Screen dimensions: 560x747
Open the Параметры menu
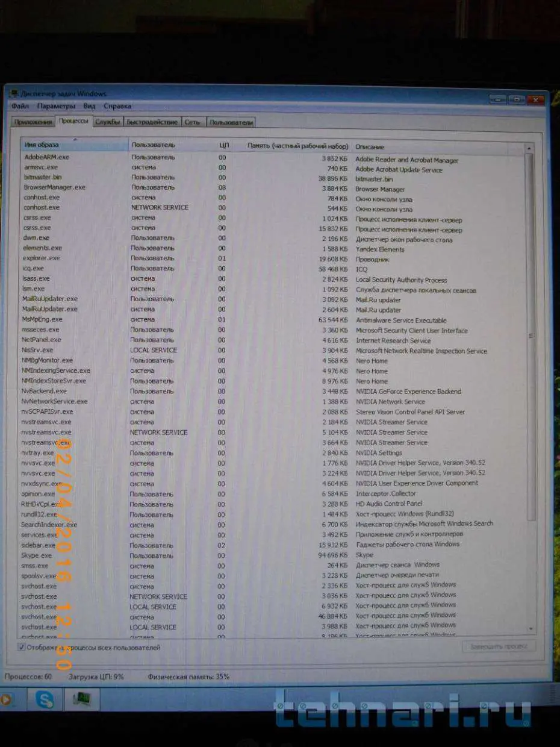(56, 107)
